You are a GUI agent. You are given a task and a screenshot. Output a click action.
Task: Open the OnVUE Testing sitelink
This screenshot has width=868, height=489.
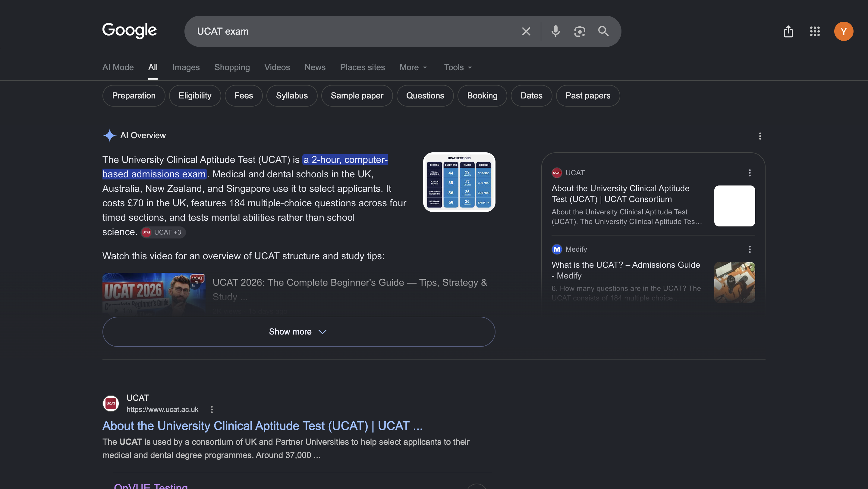coord(151,486)
